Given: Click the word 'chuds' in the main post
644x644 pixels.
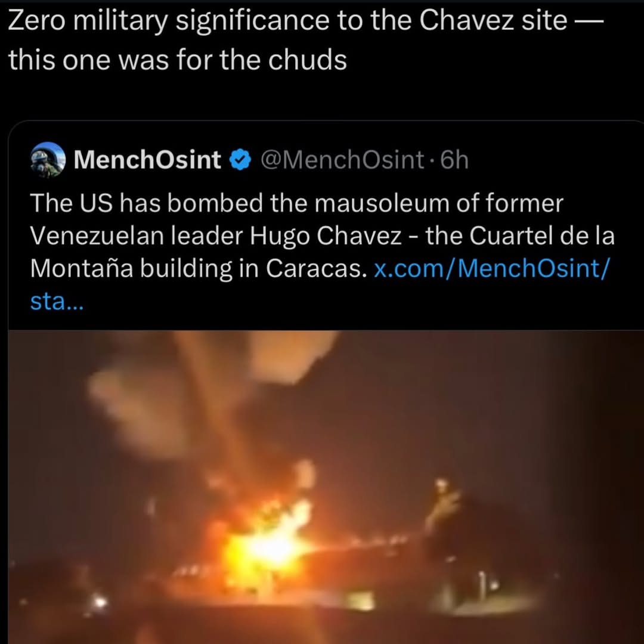Looking at the screenshot, I should pyautogui.click(x=307, y=60).
